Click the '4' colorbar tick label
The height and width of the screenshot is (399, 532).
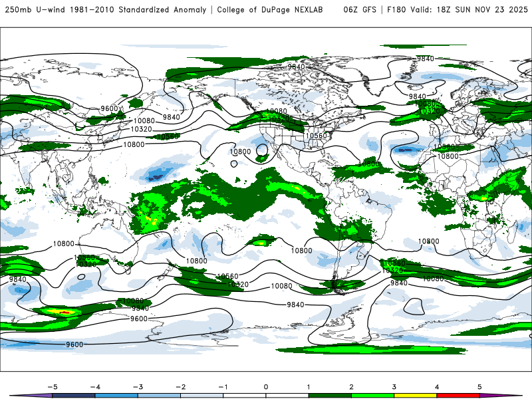tap(437, 387)
